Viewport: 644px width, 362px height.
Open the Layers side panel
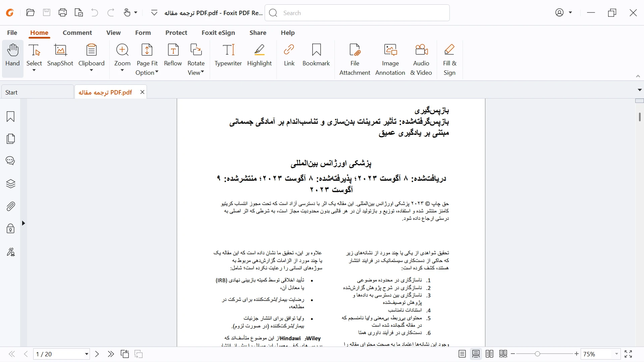pyautogui.click(x=11, y=184)
